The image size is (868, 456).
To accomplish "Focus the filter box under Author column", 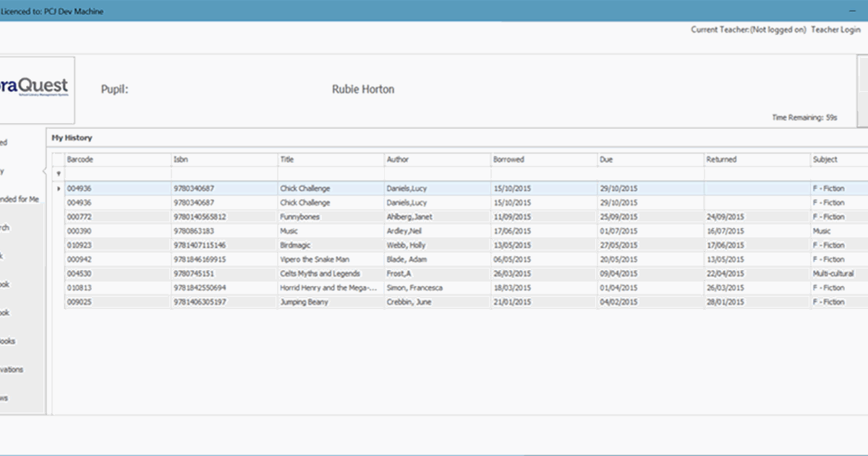I will pos(437,174).
